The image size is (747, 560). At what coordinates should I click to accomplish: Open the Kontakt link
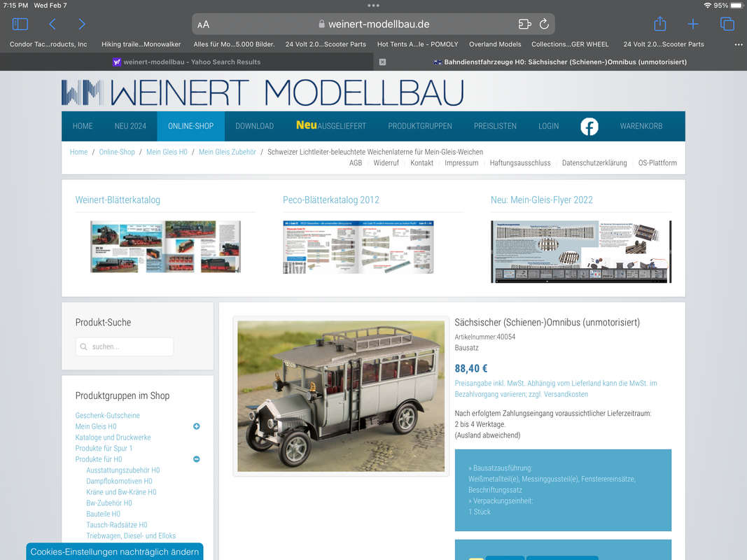coord(421,163)
